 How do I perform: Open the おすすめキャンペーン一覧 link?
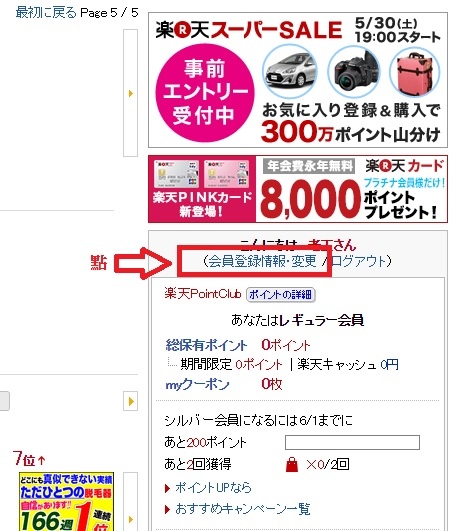click(242, 509)
